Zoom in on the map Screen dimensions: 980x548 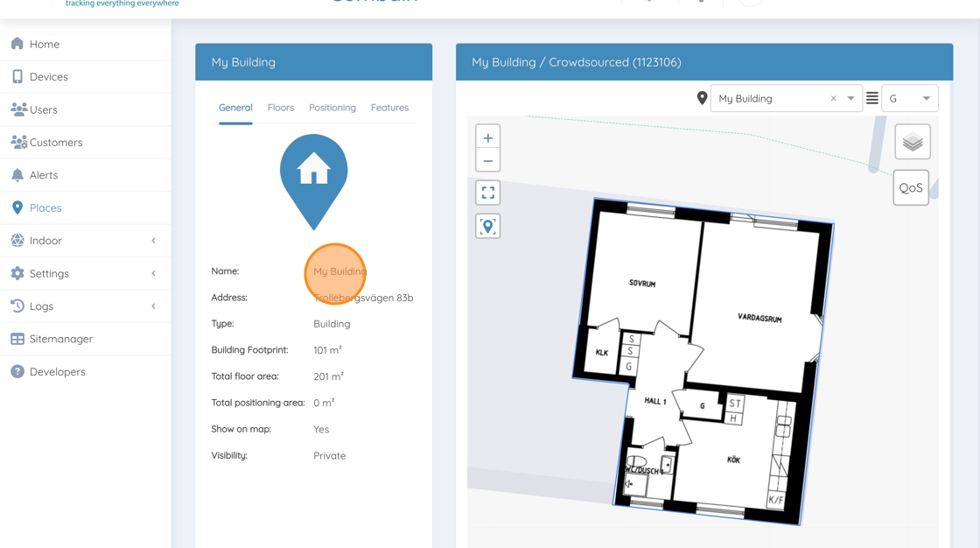tap(488, 138)
